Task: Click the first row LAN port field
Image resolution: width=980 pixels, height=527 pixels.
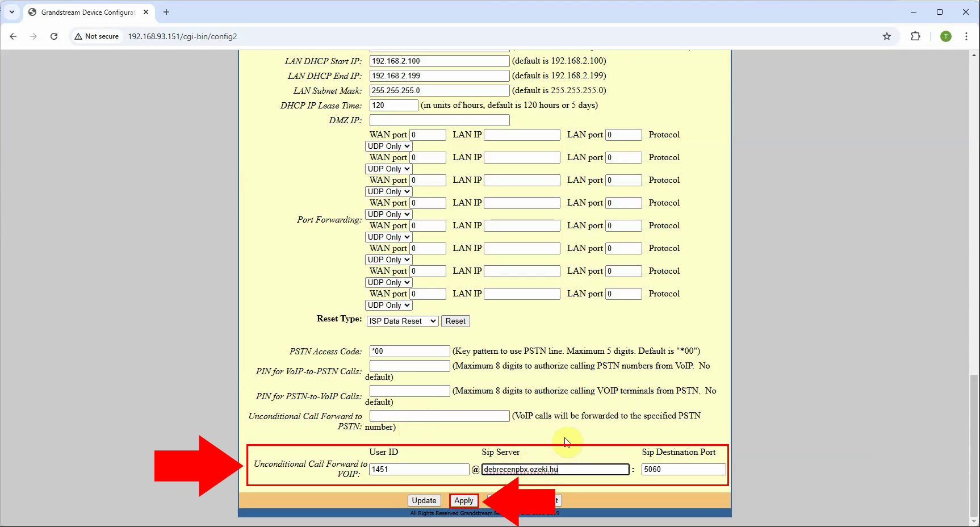Action: coord(623,135)
